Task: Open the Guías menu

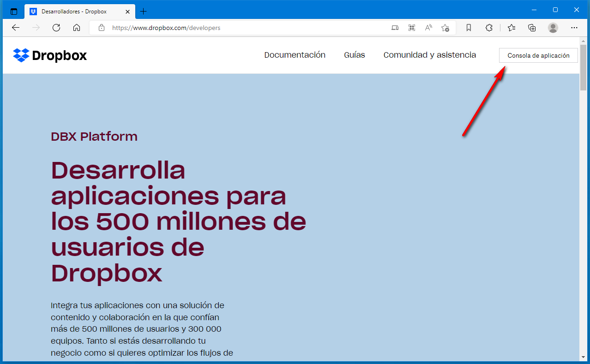Action: (x=355, y=55)
